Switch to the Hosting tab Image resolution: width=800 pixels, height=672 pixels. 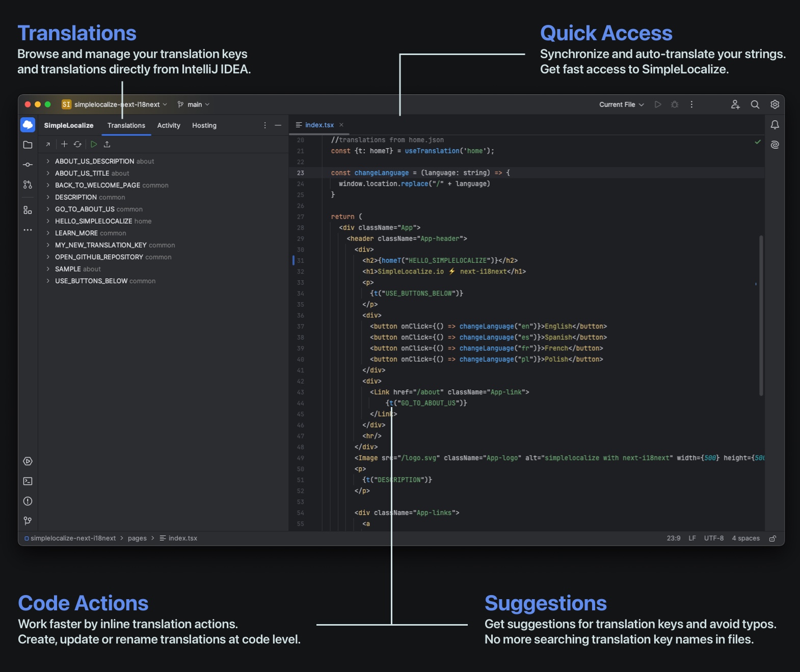tap(204, 125)
